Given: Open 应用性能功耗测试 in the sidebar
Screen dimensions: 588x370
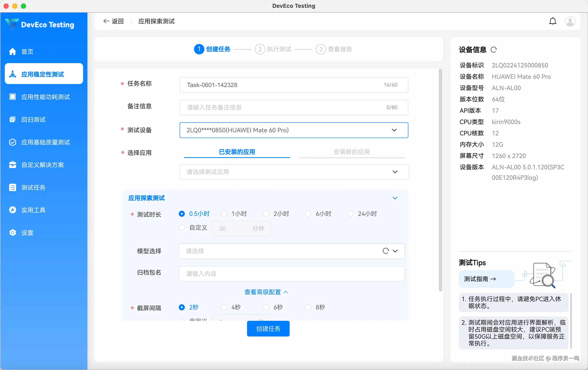Looking at the screenshot, I should tap(45, 97).
